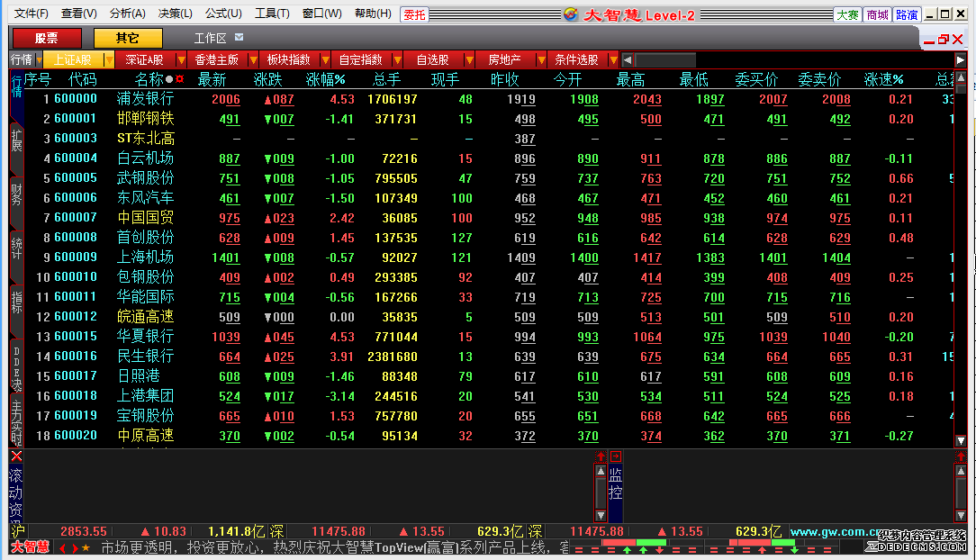Click the 大智慧 logo icon in title

click(x=571, y=14)
